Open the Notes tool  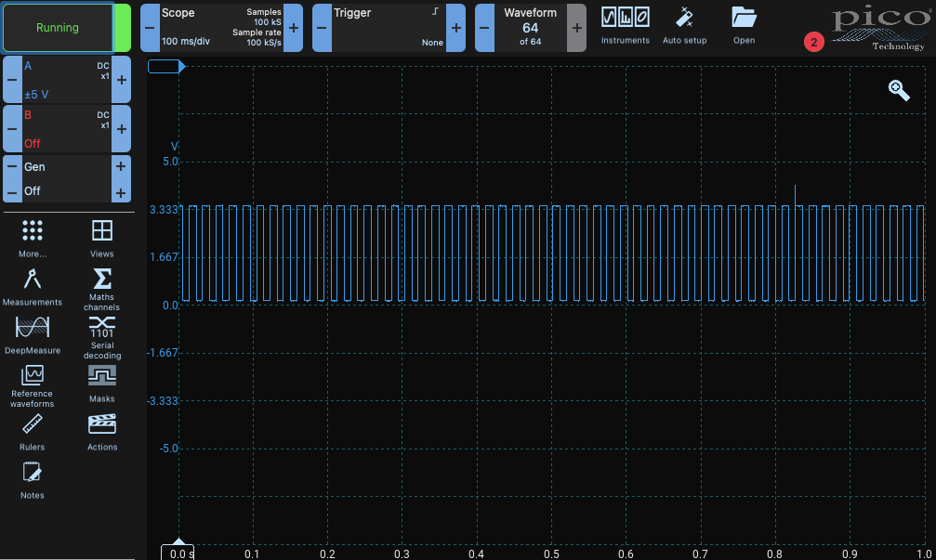point(33,481)
